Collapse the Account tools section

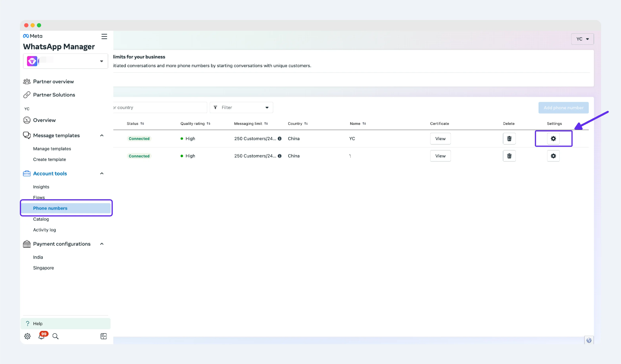click(x=102, y=173)
